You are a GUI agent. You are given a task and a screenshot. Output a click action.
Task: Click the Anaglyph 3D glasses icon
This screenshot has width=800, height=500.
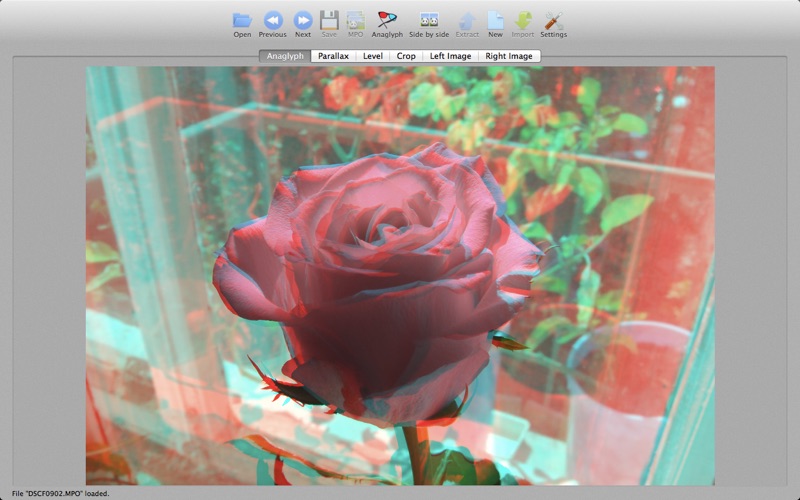[x=387, y=20]
